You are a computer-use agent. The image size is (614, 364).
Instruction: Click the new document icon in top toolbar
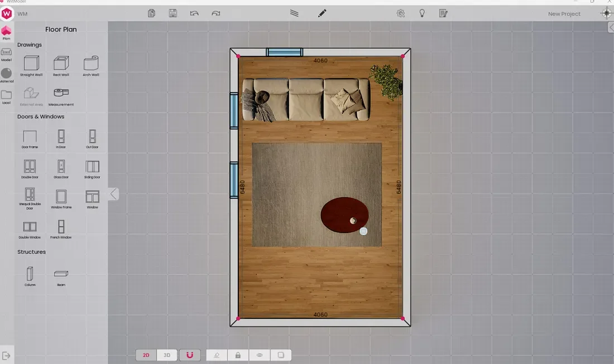tap(151, 13)
